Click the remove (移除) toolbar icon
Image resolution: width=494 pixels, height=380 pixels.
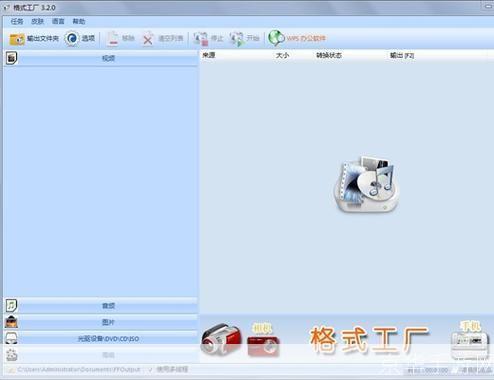click(x=113, y=39)
